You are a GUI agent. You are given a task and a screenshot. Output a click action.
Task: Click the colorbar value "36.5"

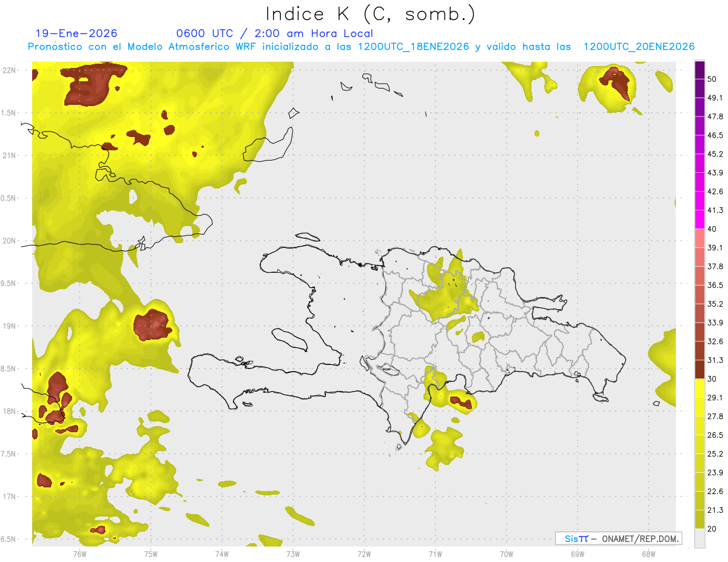[716, 285]
